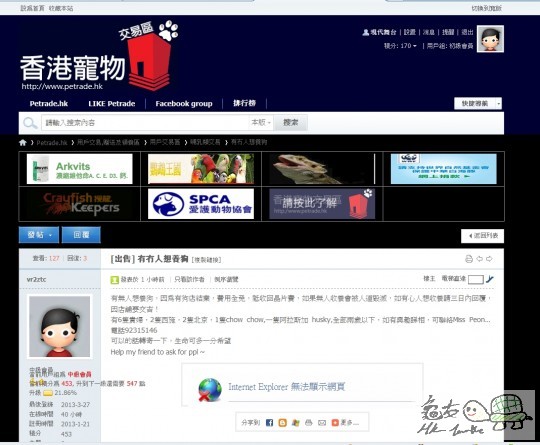Click the Internet Explorer error globe icon
The image size is (540, 445).
point(210,390)
